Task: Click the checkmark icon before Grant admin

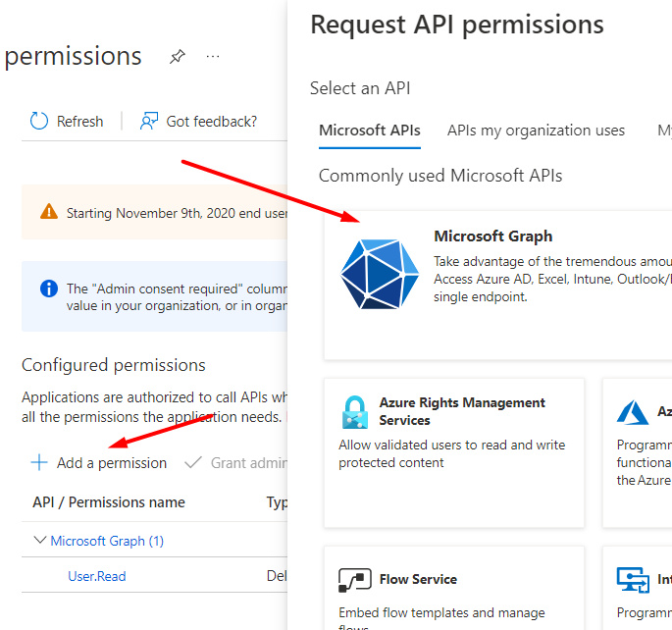Action: [193, 462]
